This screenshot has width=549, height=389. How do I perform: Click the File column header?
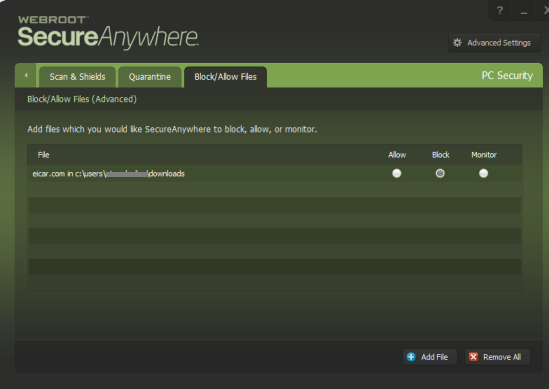point(43,155)
